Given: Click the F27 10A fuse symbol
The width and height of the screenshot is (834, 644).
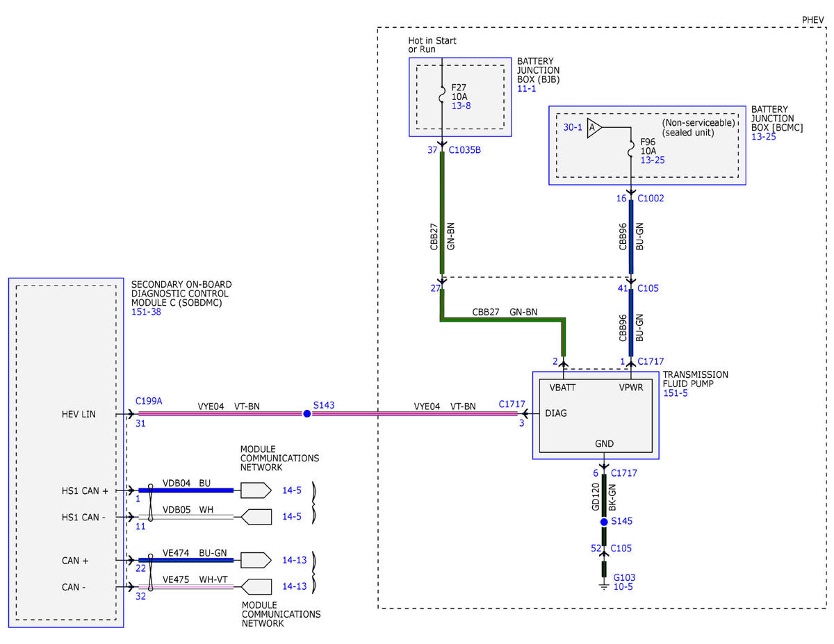Looking at the screenshot, I should pyautogui.click(x=443, y=97).
